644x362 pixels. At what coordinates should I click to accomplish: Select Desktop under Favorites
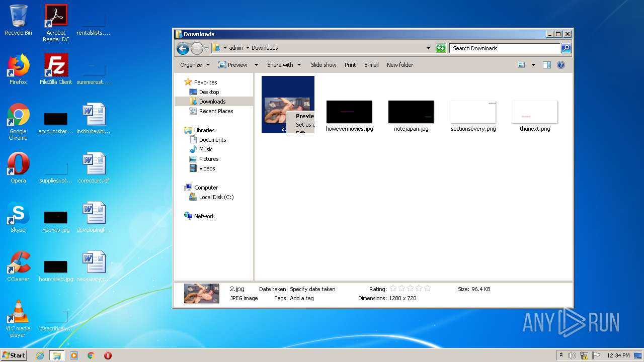[x=209, y=92]
